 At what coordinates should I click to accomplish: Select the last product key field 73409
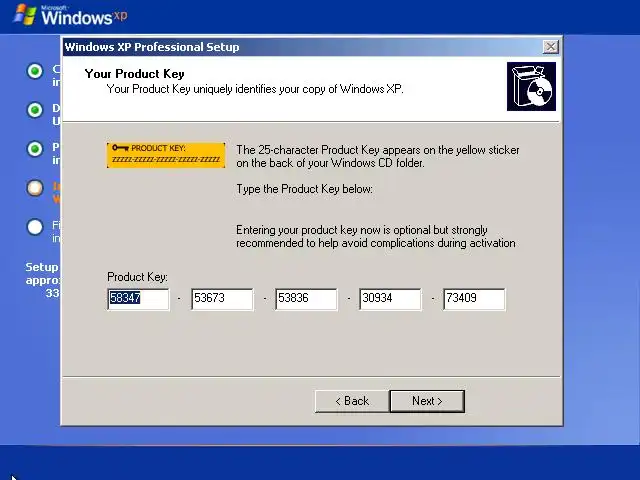pos(474,299)
